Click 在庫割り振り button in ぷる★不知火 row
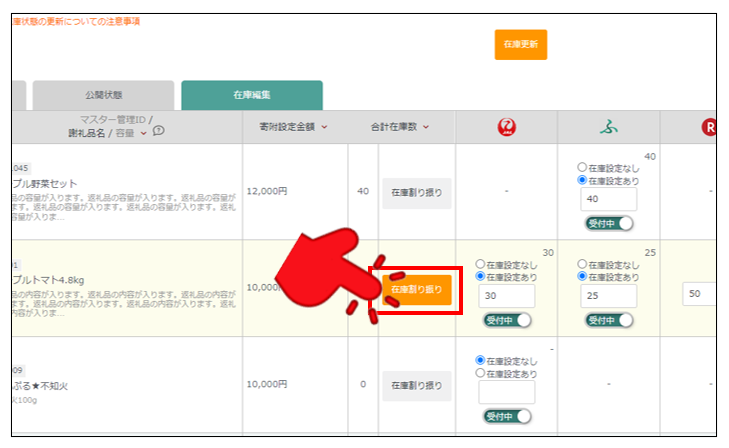 (416, 385)
